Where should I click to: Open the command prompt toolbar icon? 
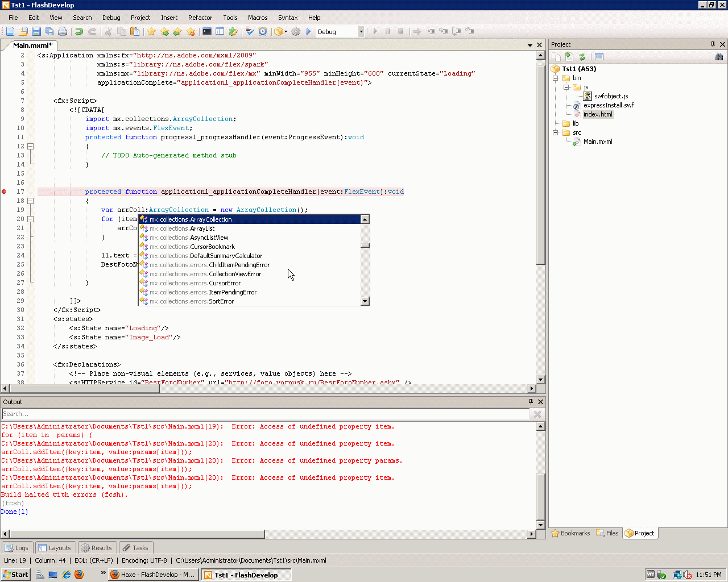(x=207, y=32)
